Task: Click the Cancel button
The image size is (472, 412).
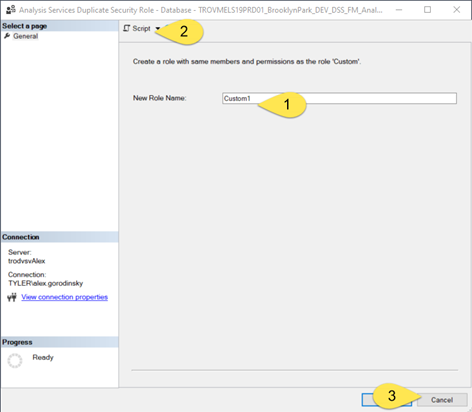Action: [442, 400]
